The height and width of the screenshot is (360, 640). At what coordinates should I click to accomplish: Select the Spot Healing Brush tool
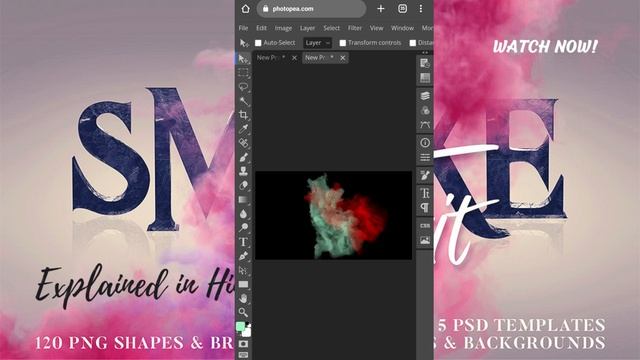(243, 143)
